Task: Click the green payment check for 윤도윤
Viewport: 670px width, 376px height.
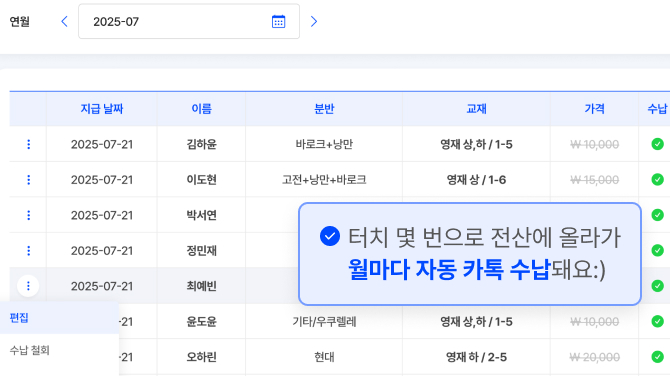Action: pos(657,321)
